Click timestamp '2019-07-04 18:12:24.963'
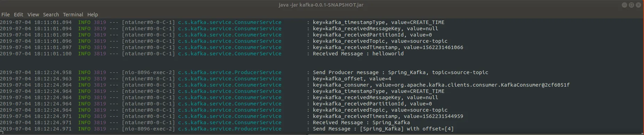Screen dimensions: 644x135 pos(36,79)
